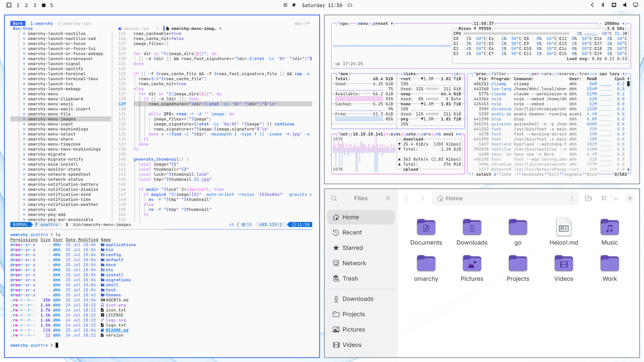
Task: Select Network in Files sidebar
Action: pos(361,263)
